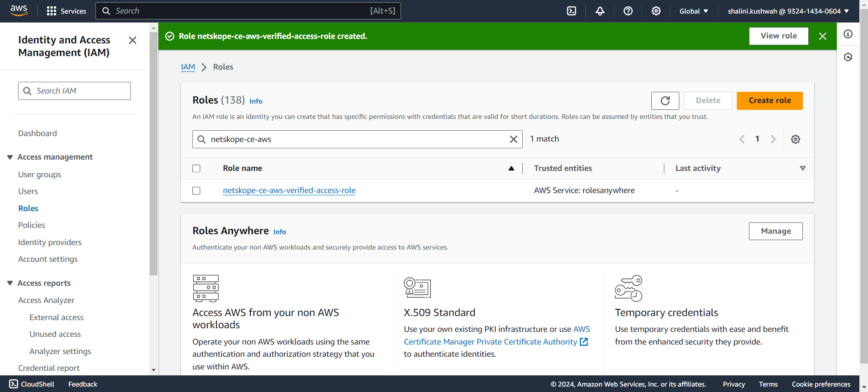Sort by Last activity arrow

[802, 168]
